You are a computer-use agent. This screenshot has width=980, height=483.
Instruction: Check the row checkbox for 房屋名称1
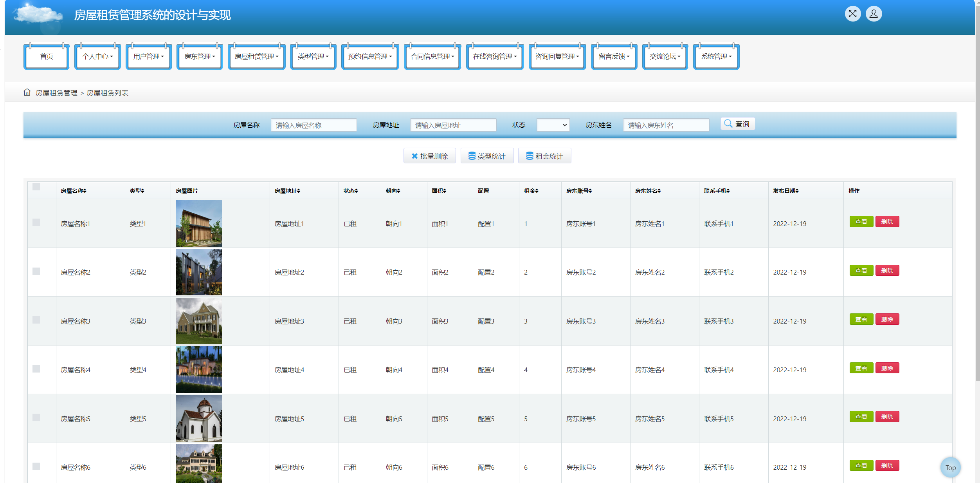tap(36, 223)
